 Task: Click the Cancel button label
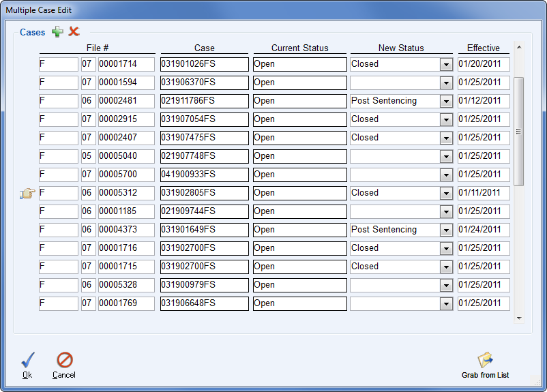[x=64, y=375]
